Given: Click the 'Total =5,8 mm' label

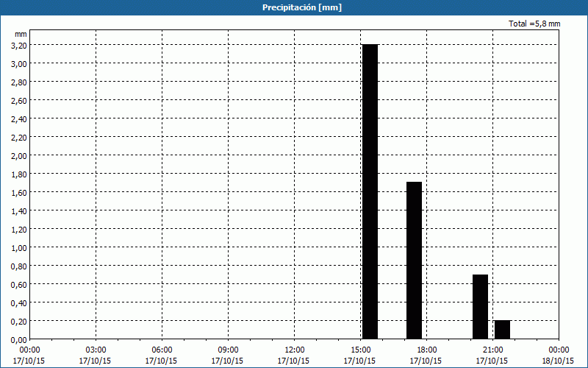Looking at the screenshot, I should coord(534,24).
